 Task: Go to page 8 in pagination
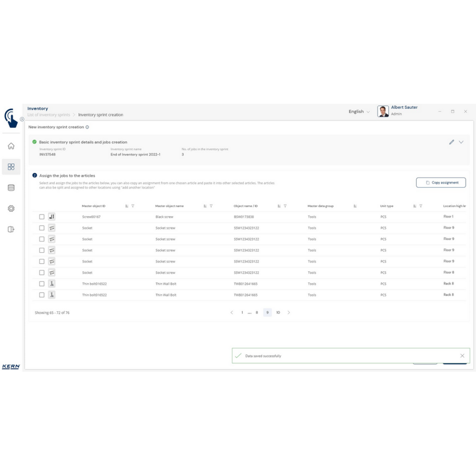pos(257,313)
